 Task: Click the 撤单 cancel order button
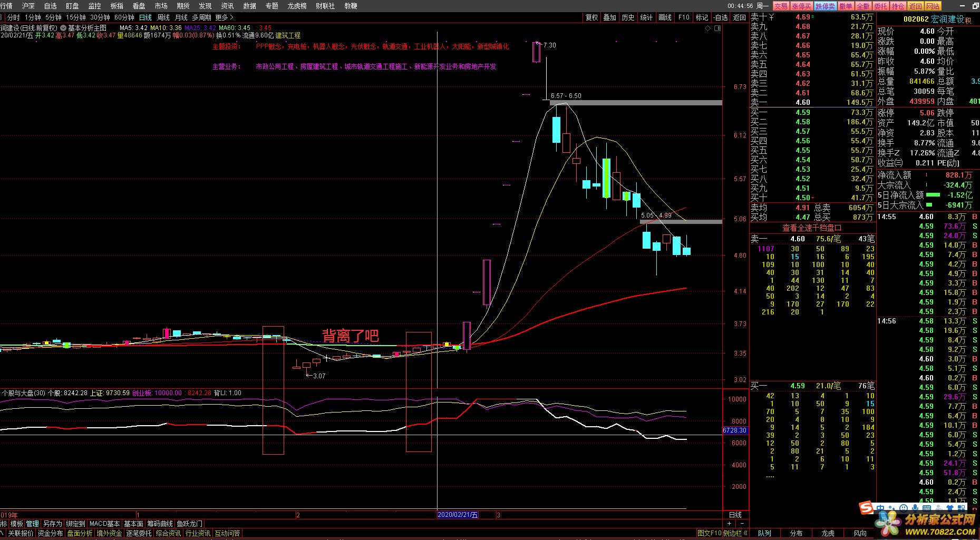click(x=846, y=6)
